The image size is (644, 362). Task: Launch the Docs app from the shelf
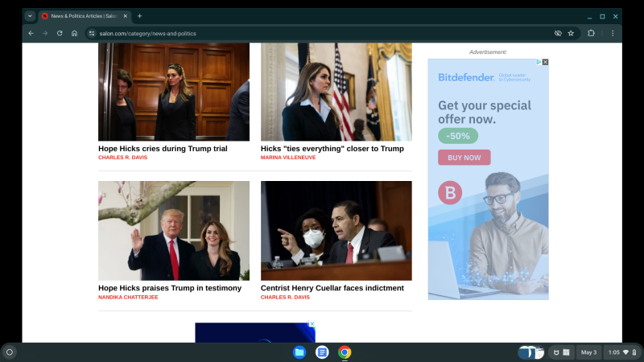(322, 352)
